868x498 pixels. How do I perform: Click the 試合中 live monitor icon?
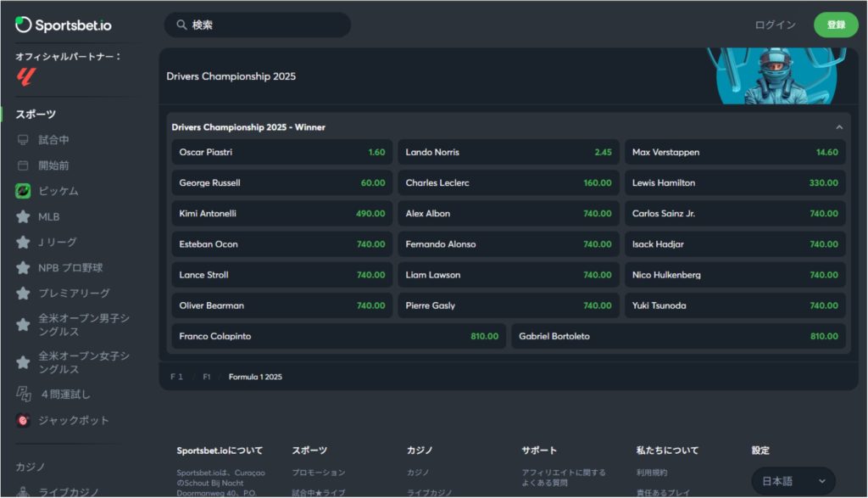(23, 140)
